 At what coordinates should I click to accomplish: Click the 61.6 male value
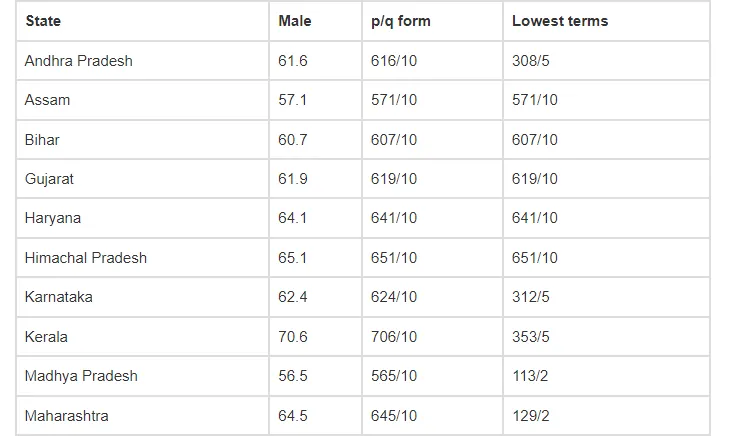click(x=292, y=61)
